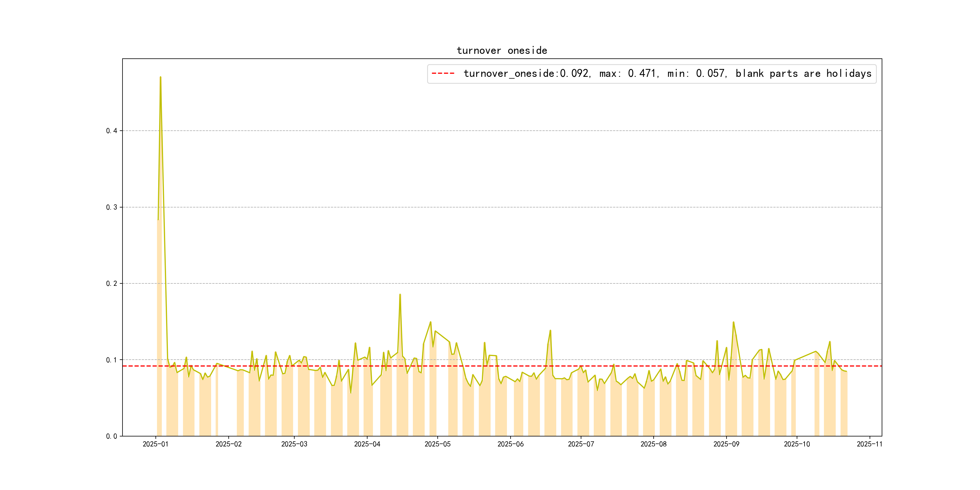Click the 2025-02 x-axis label
The width and height of the screenshot is (980, 490).
(228, 444)
